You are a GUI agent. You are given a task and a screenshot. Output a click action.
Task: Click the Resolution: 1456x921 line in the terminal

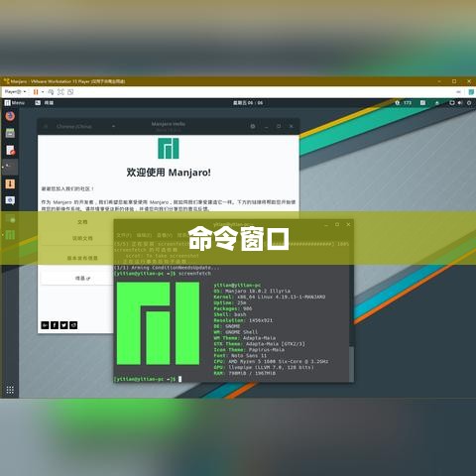click(x=243, y=320)
